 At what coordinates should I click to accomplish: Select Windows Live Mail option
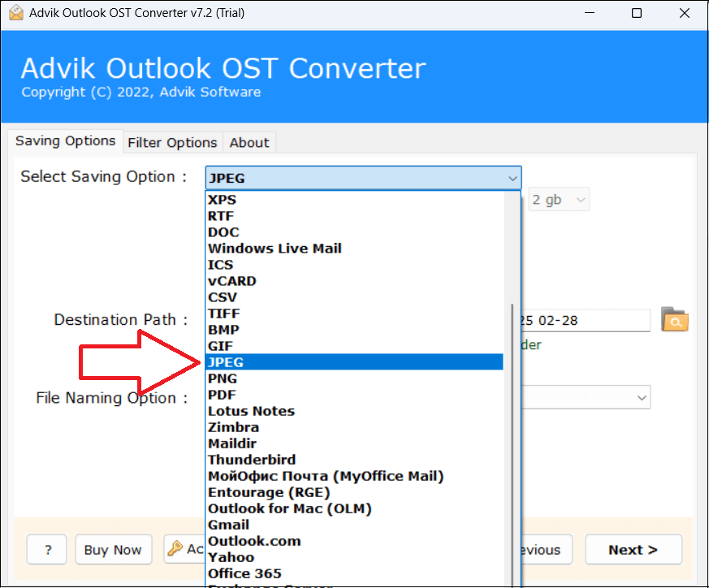(x=354, y=249)
